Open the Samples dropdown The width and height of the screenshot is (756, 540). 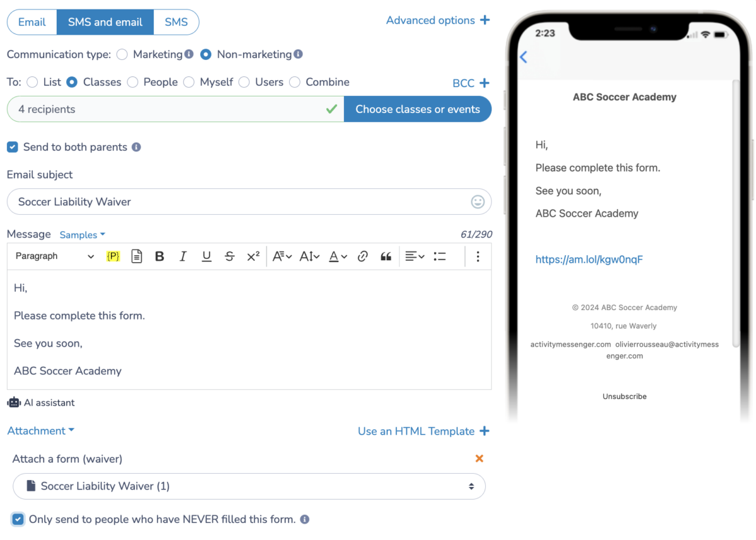(x=82, y=234)
